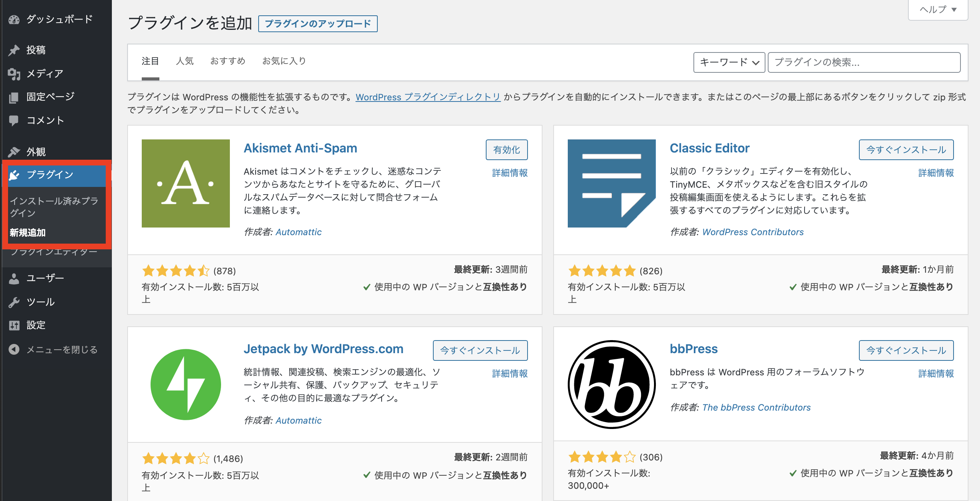Click the bbPress plugin logo
Screen dimensions: 980x501
(612, 384)
